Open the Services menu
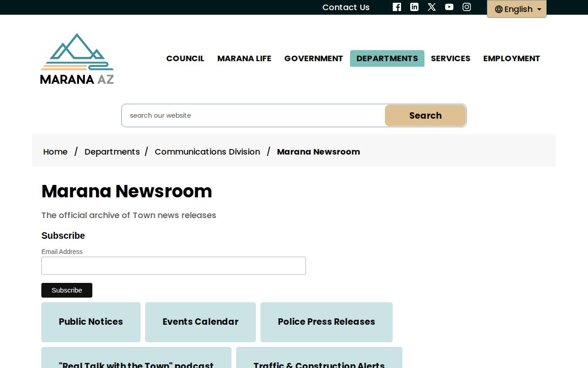This screenshot has height=368, width=588. click(x=451, y=58)
